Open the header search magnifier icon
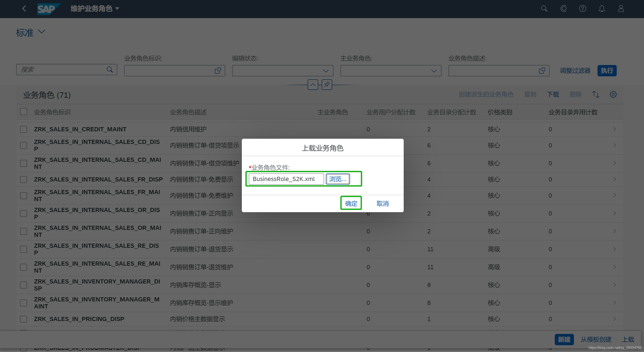 [544, 9]
